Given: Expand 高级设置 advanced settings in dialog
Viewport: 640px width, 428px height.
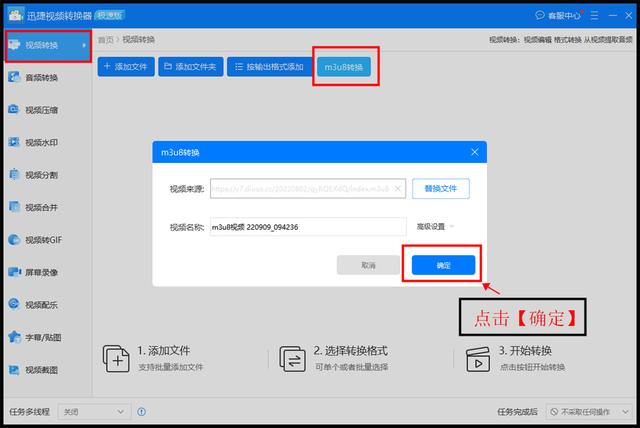Looking at the screenshot, I should (x=436, y=227).
